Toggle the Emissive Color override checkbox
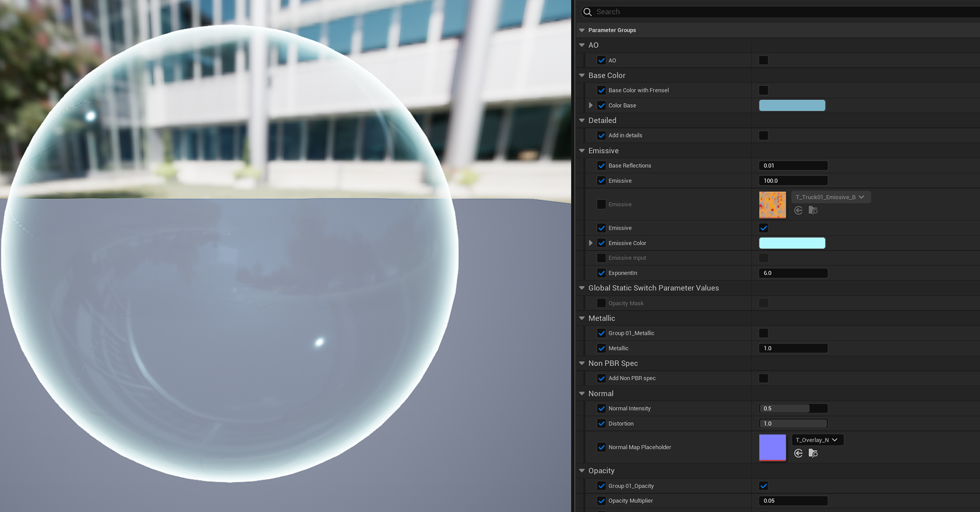The width and height of the screenshot is (980, 512). [601, 243]
